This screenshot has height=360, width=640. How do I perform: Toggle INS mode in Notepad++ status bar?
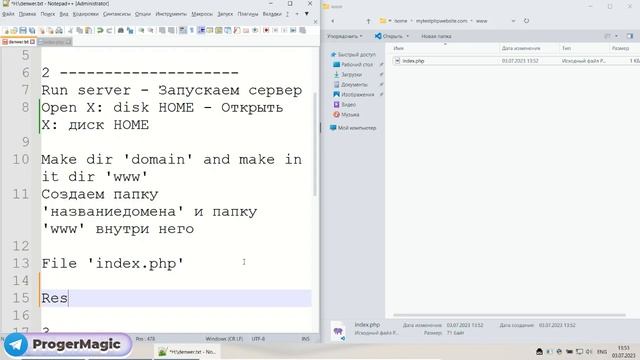click(305, 339)
